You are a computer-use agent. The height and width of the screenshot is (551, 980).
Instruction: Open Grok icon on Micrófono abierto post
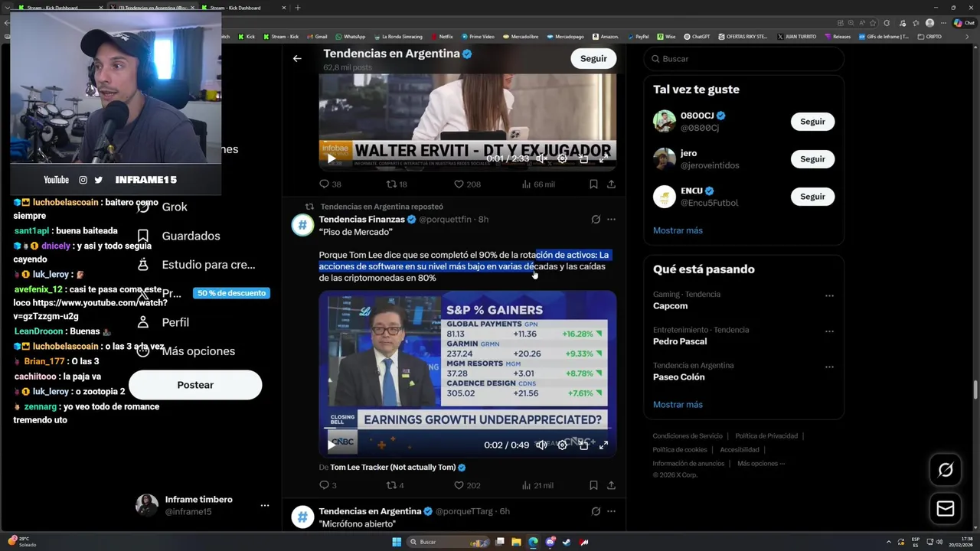coord(596,510)
